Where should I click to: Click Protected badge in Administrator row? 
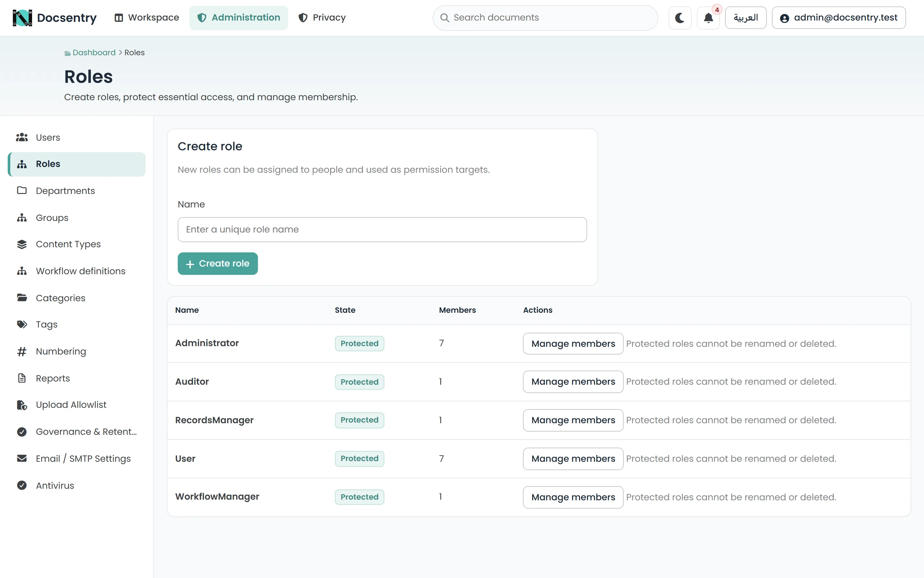(359, 343)
